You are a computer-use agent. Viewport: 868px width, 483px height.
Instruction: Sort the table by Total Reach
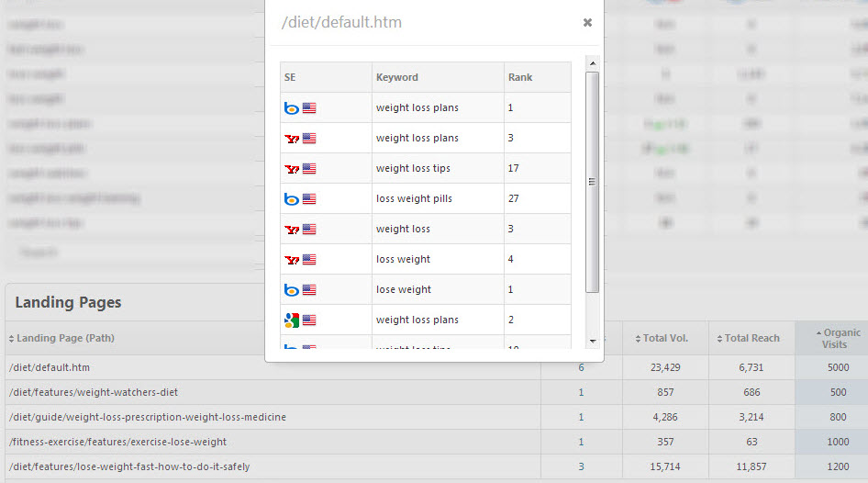(751, 338)
